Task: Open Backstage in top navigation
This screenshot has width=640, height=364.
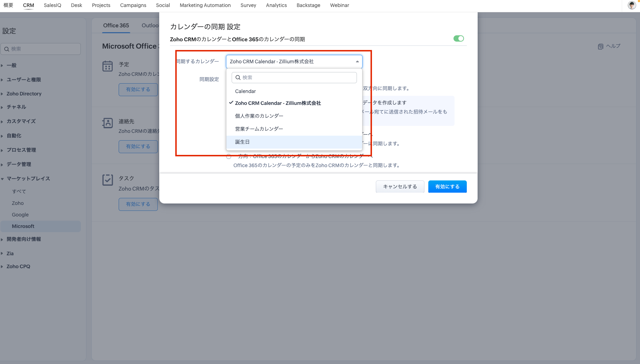Action: (309, 5)
